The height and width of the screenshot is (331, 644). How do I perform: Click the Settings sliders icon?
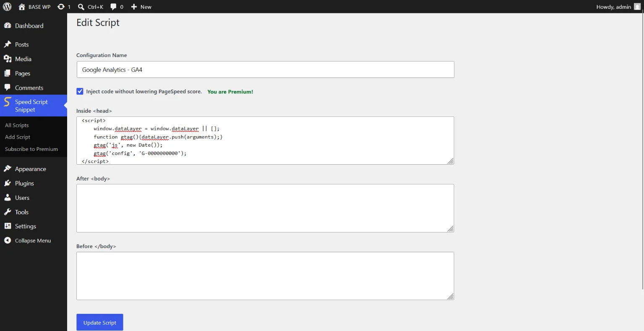coord(8,226)
